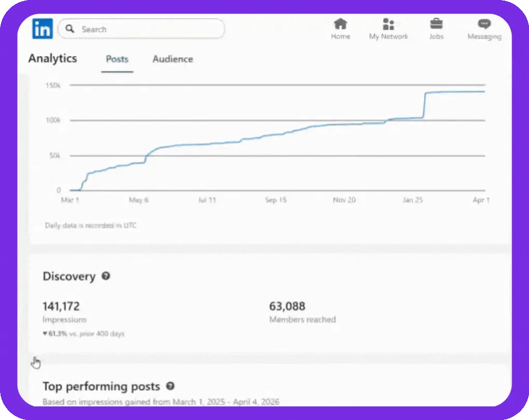This screenshot has width=529, height=420.
Task: Click the 141,172 impressions figure
Action: 61,306
